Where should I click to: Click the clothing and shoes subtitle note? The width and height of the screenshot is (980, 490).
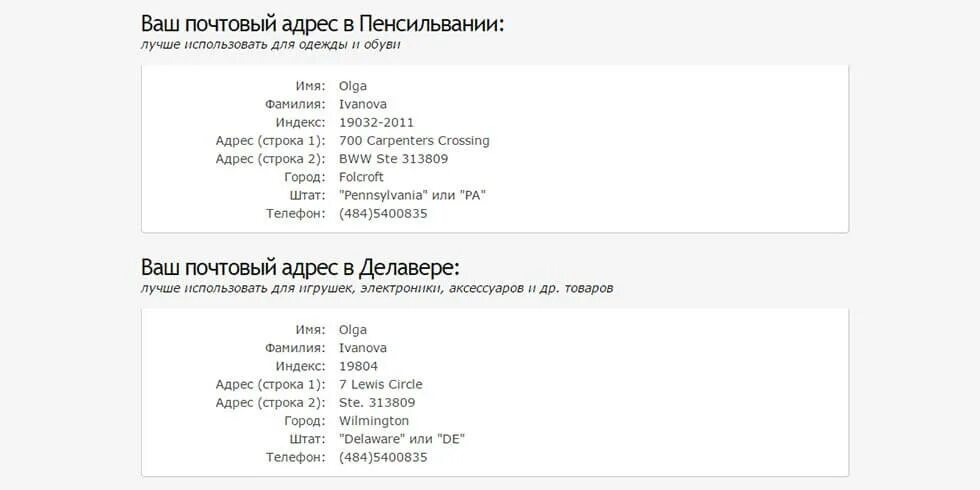click(271, 45)
